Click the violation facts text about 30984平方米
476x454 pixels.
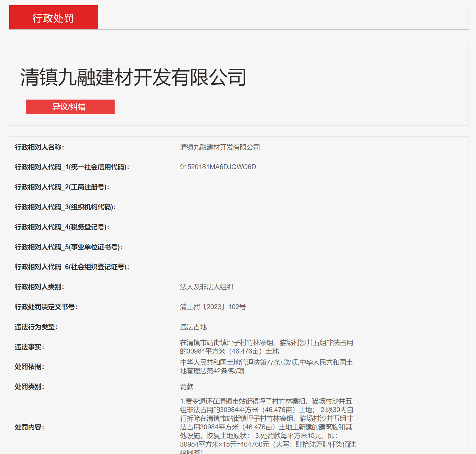(266, 347)
